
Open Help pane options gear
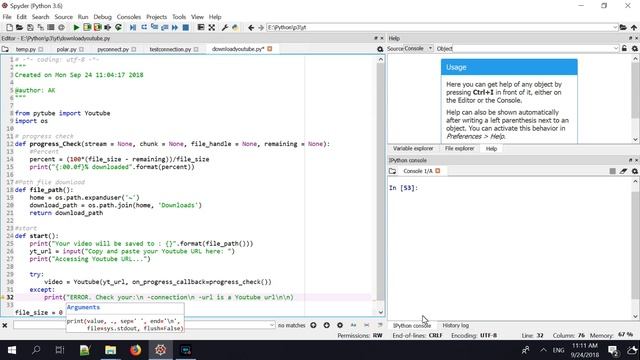click(635, 49)
